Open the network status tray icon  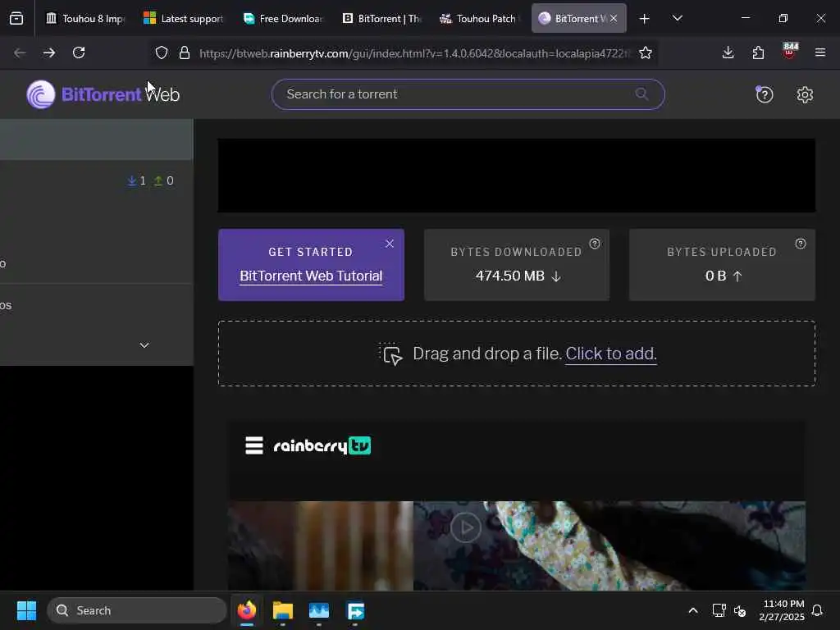click(x=719, y=610)
